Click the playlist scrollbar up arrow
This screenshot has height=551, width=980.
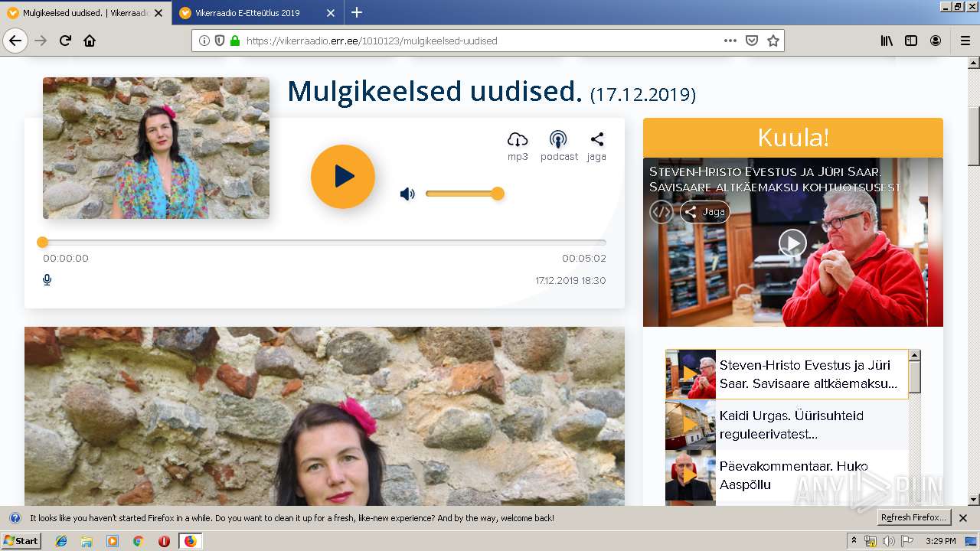coord(914,356)
